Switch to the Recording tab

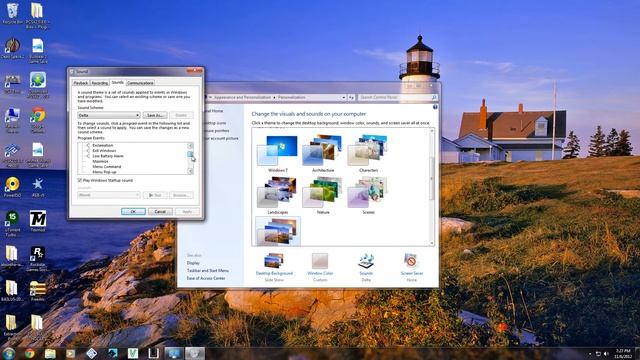[100, 83]
